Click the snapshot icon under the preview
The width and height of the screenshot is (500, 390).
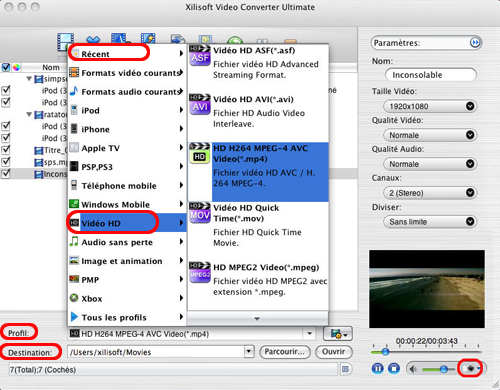point(471,368)
